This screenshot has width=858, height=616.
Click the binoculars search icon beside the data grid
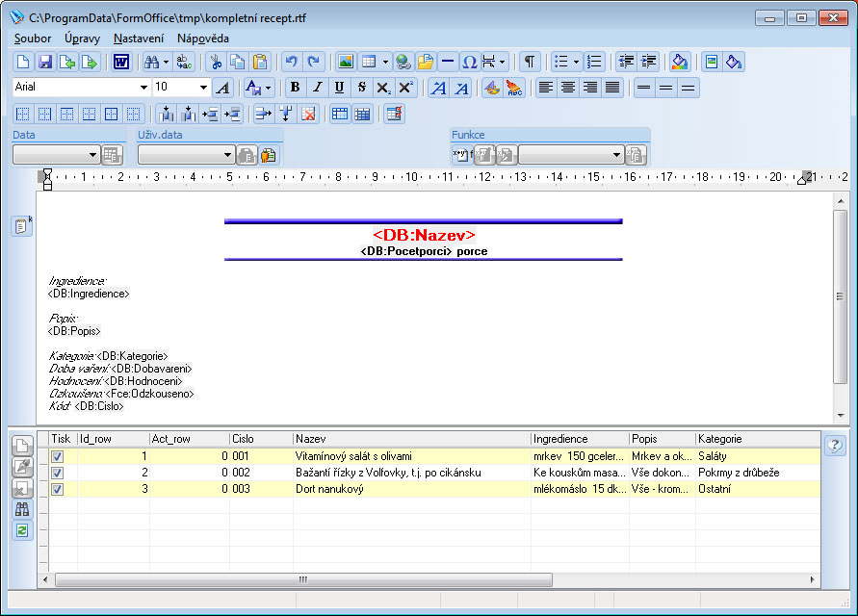[22, 509]
